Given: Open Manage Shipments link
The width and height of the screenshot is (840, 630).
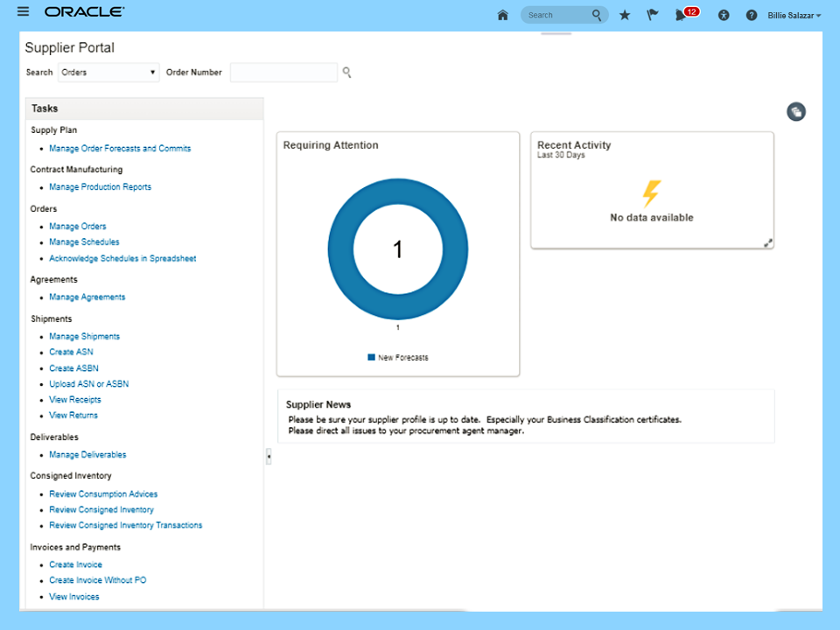Looking at the screenshot, I should click(85, 336).
